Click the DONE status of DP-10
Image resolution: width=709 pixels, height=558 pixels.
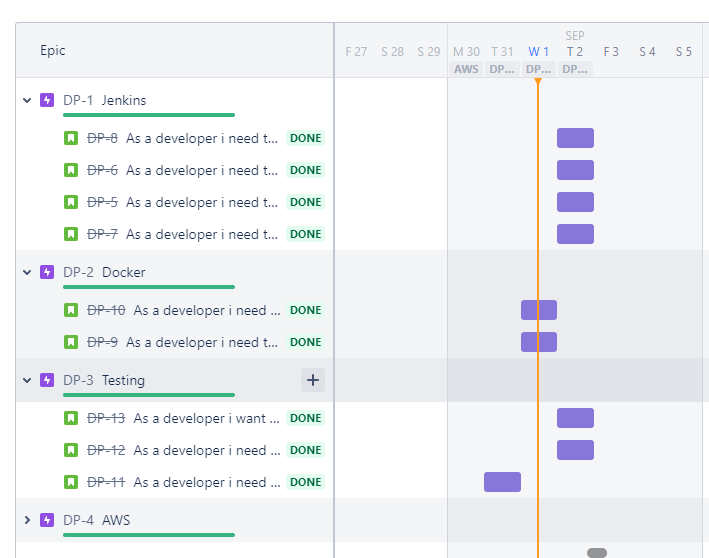click(x=306, y=311)
